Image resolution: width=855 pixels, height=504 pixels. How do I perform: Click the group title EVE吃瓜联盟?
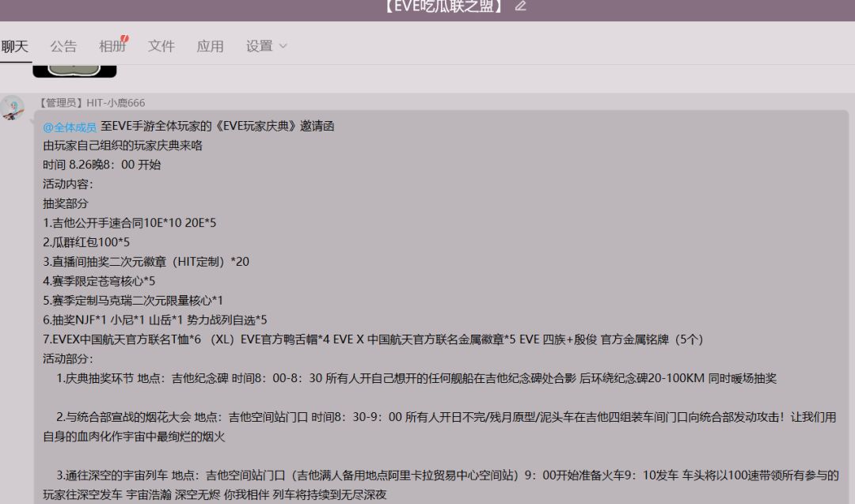click(443, 6)
